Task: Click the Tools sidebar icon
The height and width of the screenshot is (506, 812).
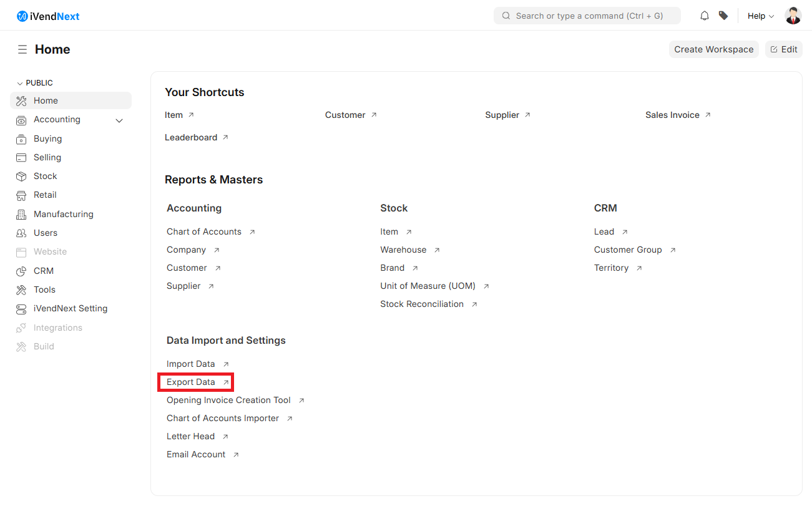Action: (21, 289)
